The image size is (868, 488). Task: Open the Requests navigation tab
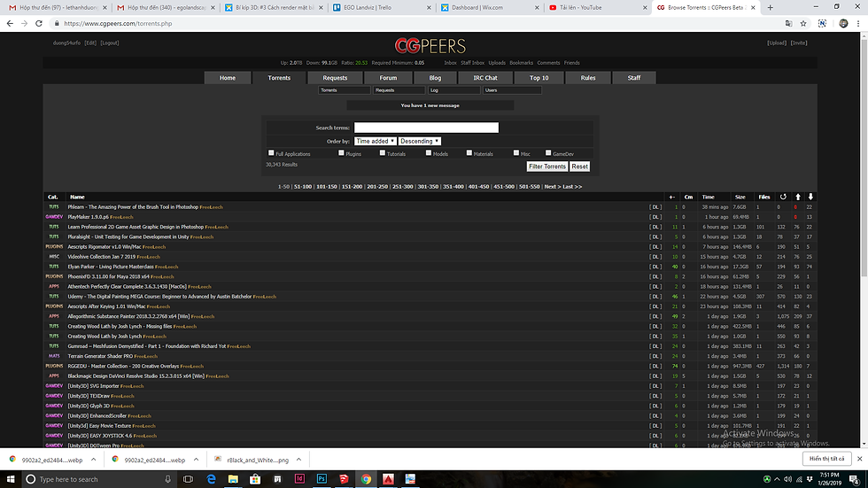pos(335,78)
